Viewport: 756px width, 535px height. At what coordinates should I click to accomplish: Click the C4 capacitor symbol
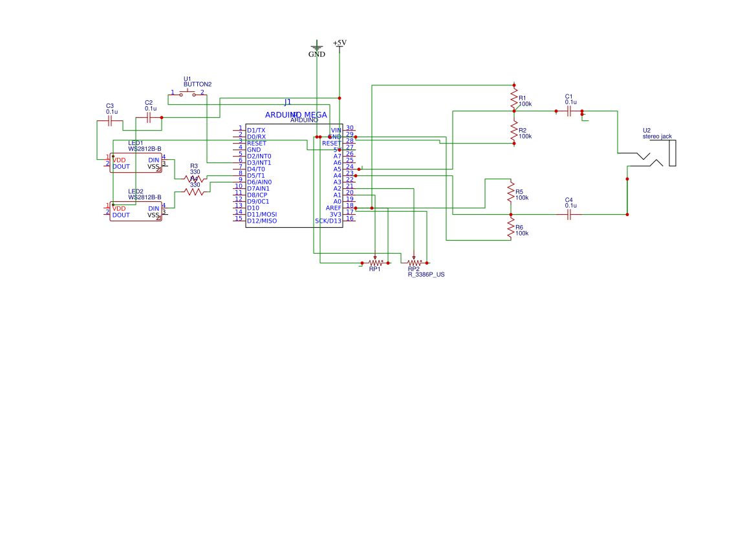569,215
